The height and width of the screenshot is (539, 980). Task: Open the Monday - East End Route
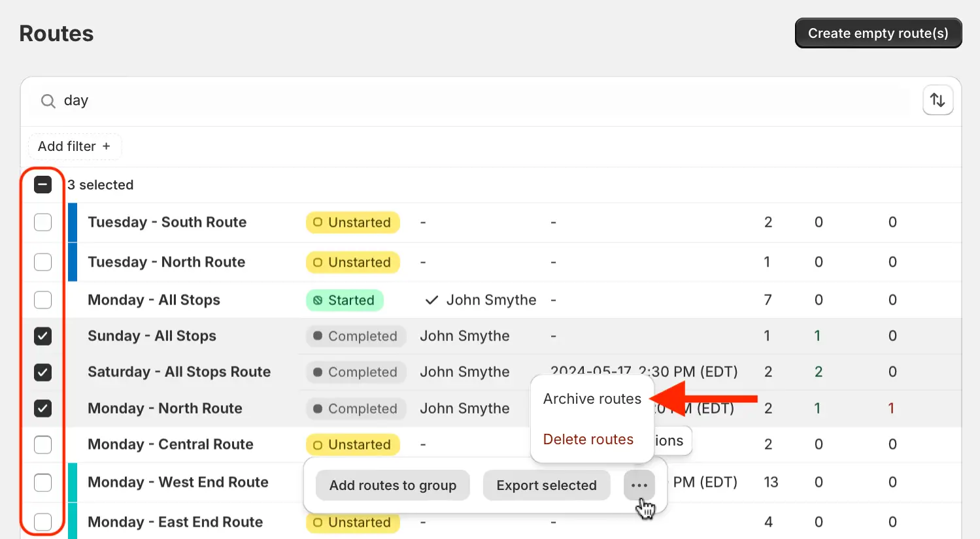[x=175, y=522]
